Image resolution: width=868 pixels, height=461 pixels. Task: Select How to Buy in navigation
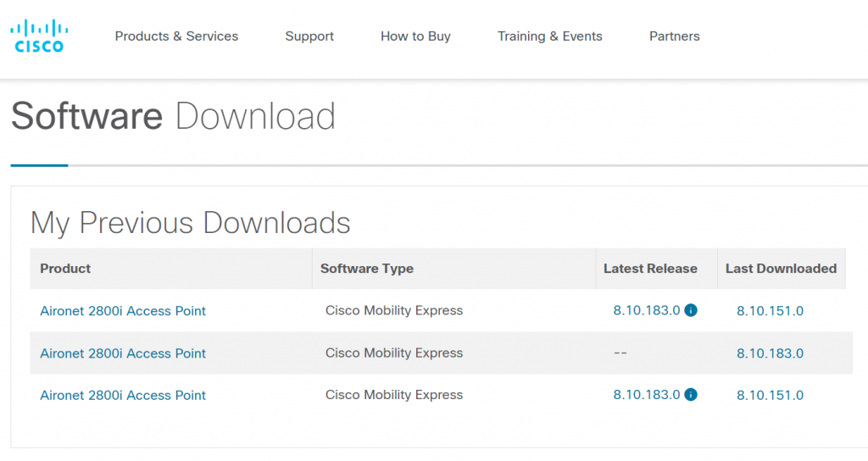pyautogui.click(x=415, y=36)
